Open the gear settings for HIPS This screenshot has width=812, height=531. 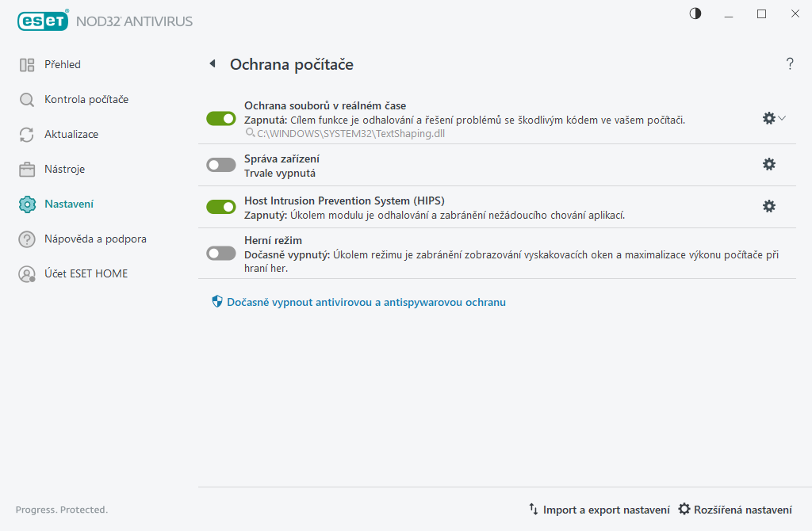pyautogui.click(x=768, y=206)
